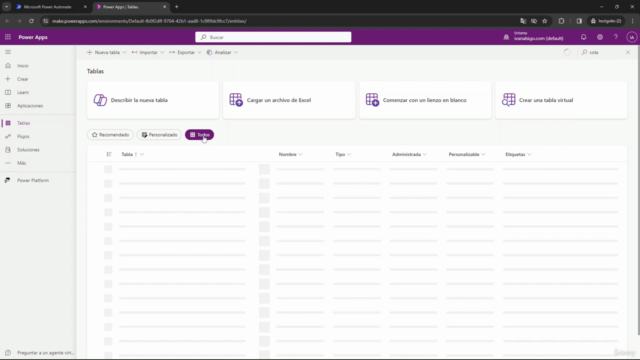Image resolution: width=640 pixels, height=360 pixels.
Task: Switch to Power Apps | Tablas browser tab
Action: 131,7
